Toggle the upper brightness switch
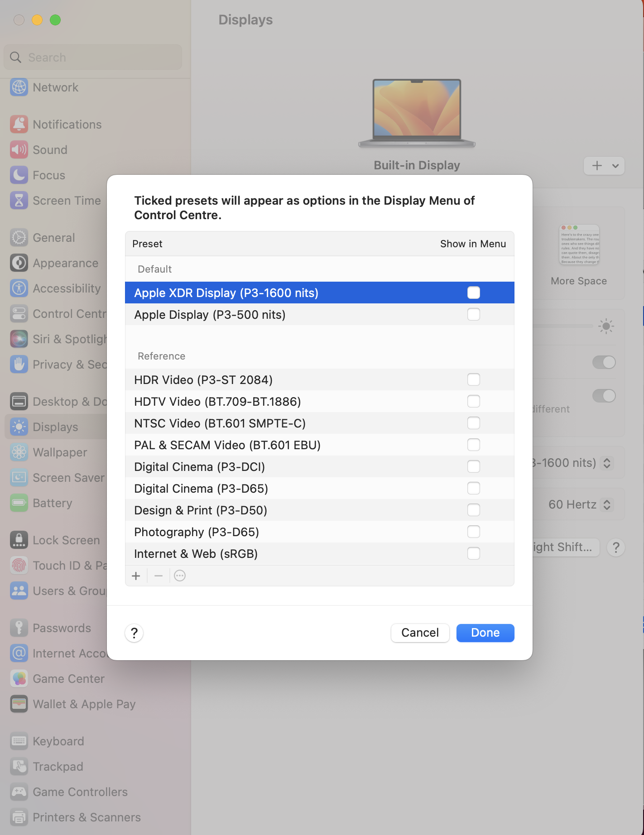644x835 pixels. pyautogui.click(x=604, y=362)
